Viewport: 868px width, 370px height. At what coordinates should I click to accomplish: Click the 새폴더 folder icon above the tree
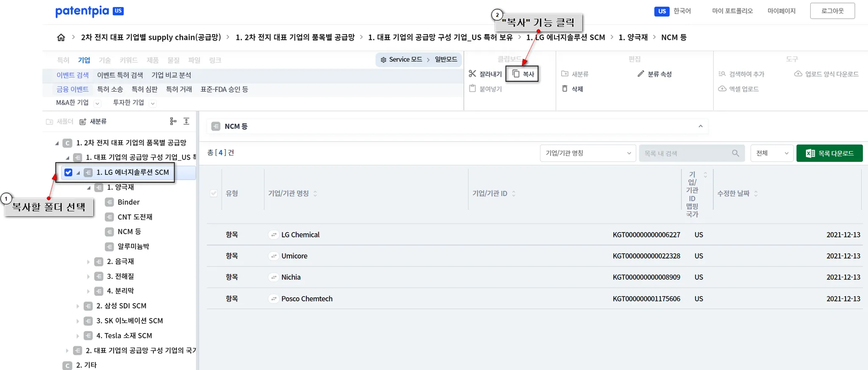pyautogui.click(x=50, y=122)
